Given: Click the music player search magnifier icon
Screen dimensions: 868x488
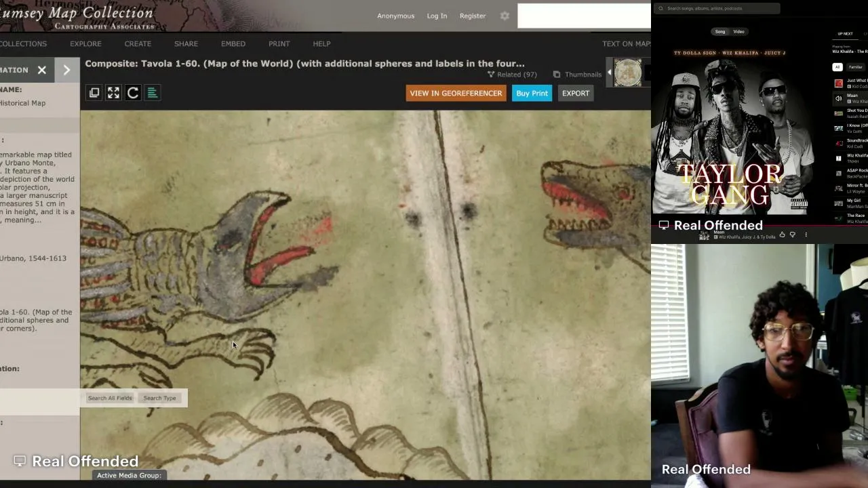Looking at the screenshot, I should point(660,8).
